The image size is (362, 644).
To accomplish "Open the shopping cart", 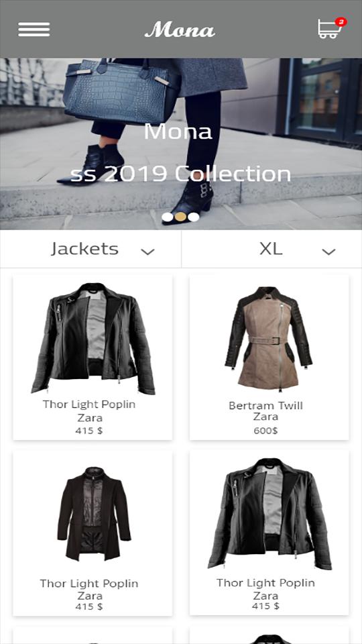I will point(329,29).
